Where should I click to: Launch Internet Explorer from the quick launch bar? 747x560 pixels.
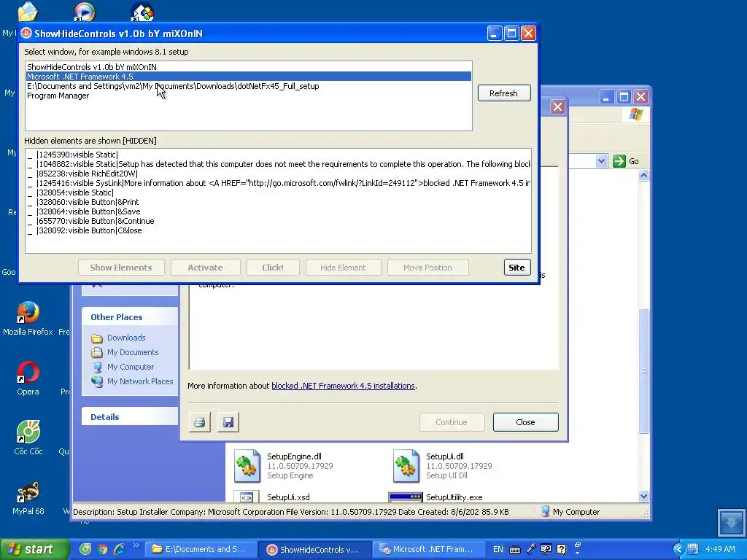[x=119, y=549]
